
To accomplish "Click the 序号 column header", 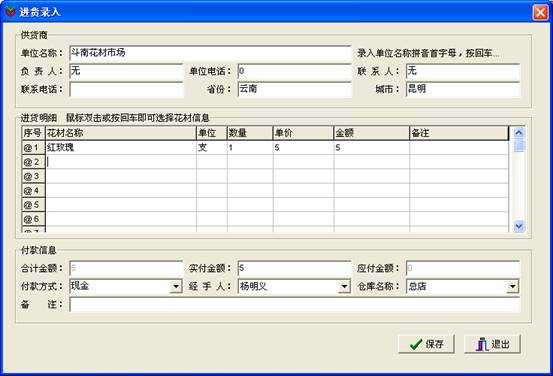I will [x=34, y=133].
